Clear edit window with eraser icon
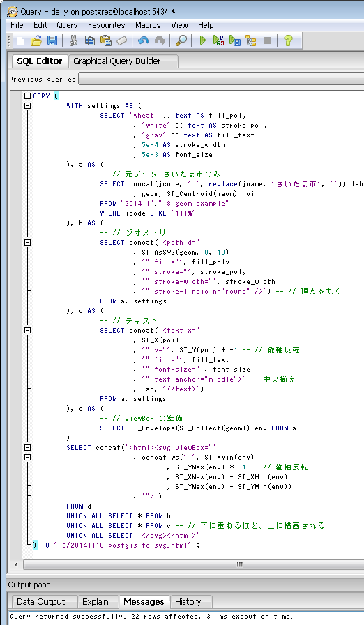The height and width of the screenshot is (625, 364). 122,40
